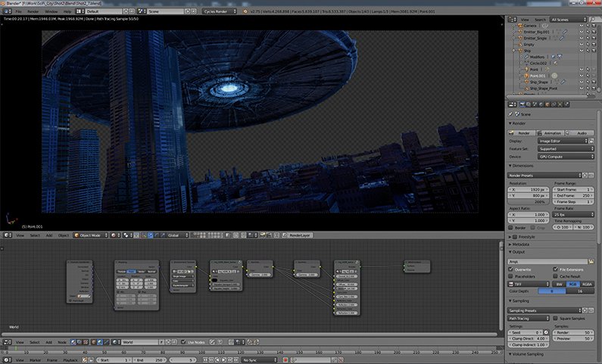602x364 pixels.
Task: Click the Scene properties tab icon
Action: [535, 104]
